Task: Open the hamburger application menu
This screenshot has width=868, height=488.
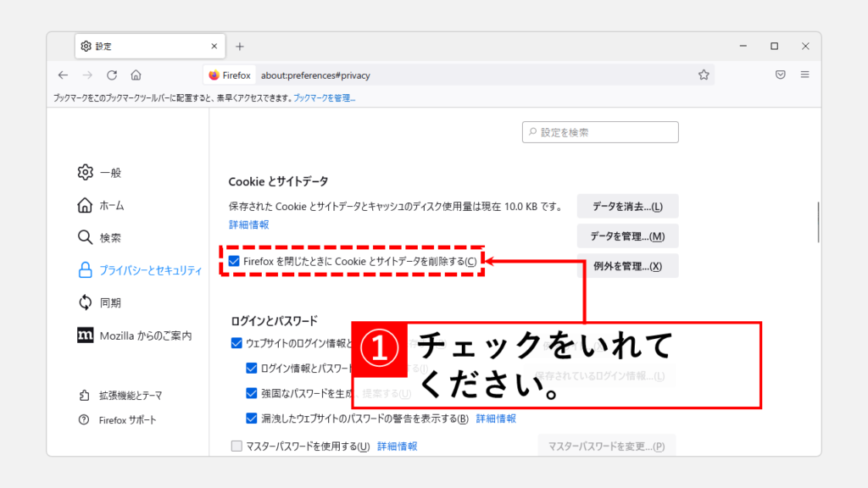Action: pos(804,75)
